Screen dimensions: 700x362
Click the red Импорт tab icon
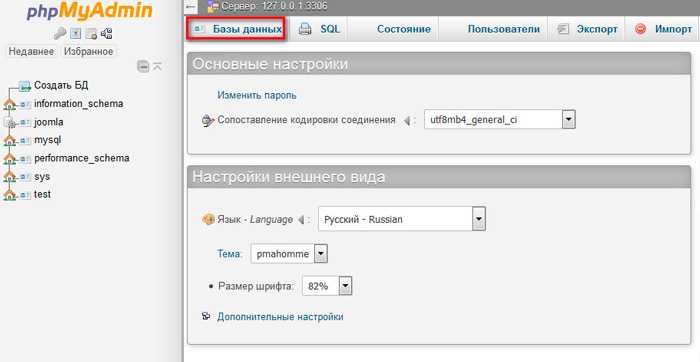click(641, 29)
